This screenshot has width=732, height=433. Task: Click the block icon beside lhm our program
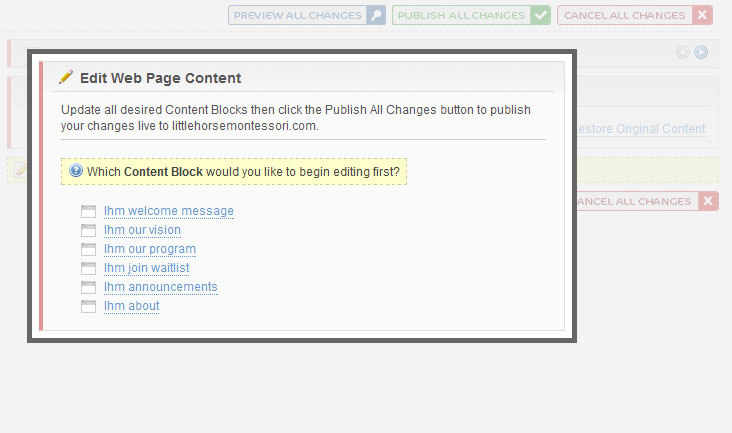tap(88, 250)
